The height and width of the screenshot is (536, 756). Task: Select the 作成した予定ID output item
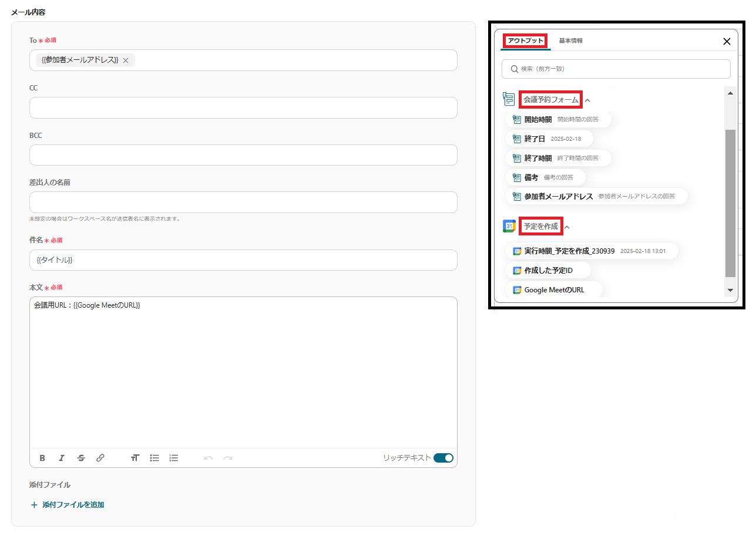[x=548, y=271]
